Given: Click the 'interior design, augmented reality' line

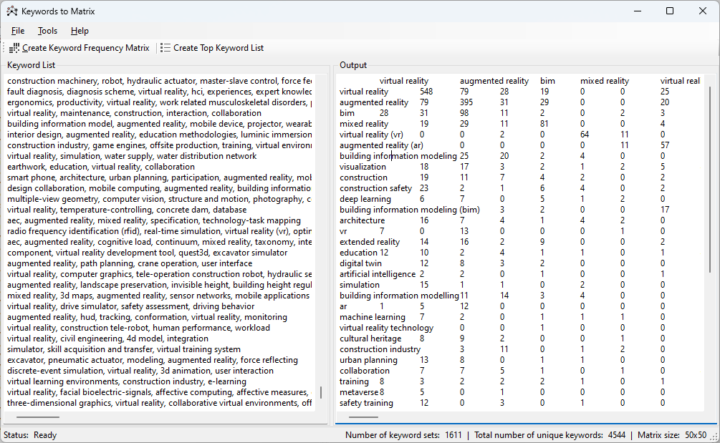Looking at the screenshot, I should click(x=159, y=135).
